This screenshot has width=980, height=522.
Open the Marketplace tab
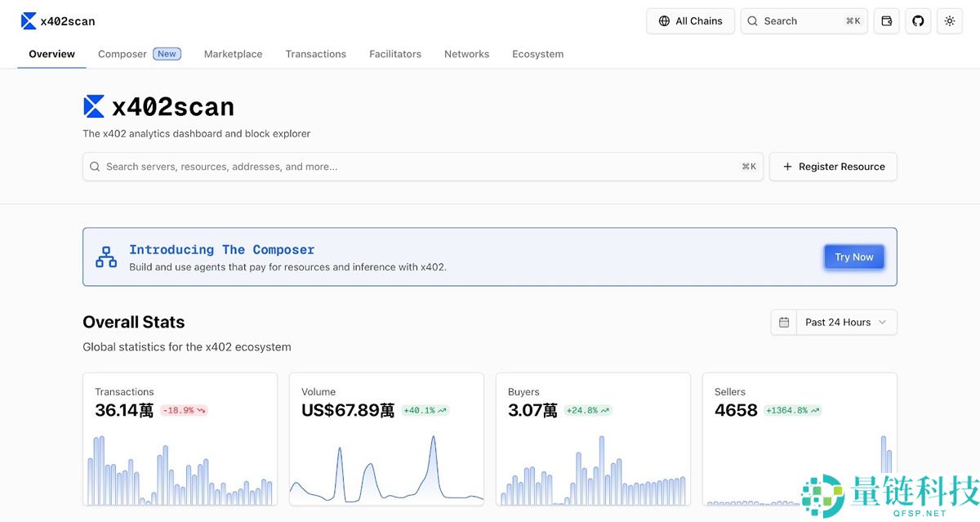[x=233, y=54]
